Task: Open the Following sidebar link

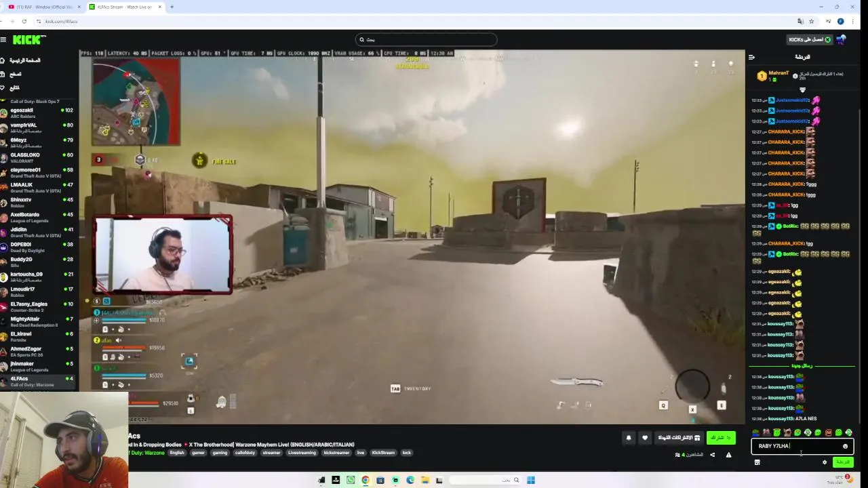Action: point(10,87)
